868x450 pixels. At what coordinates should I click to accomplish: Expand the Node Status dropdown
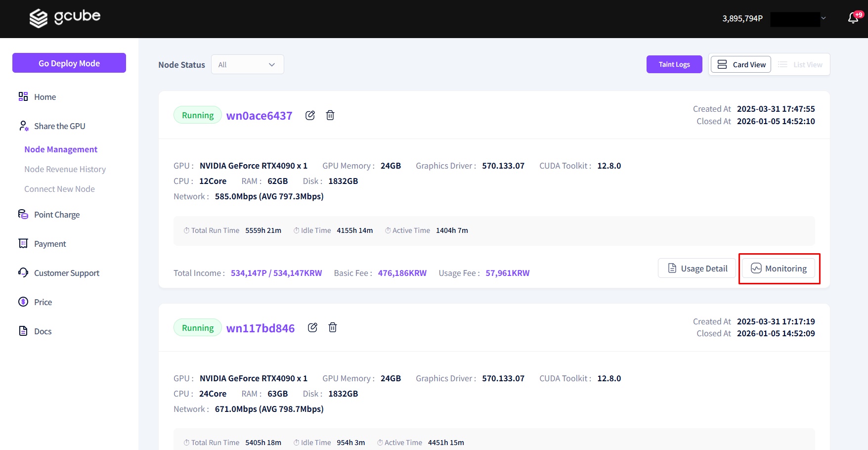tap(247, 64)
